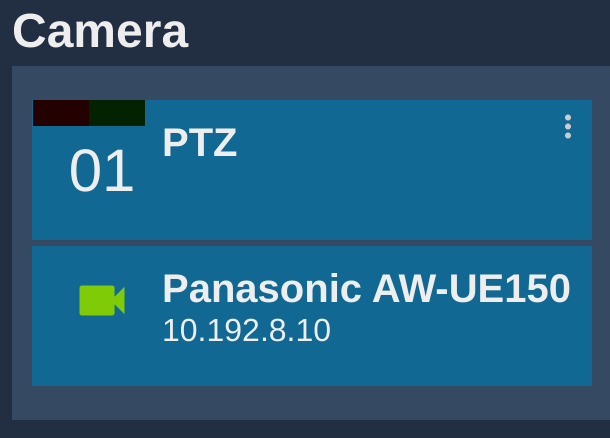Click the camera number 01
The image size is (610, 438).
(102, 171)
